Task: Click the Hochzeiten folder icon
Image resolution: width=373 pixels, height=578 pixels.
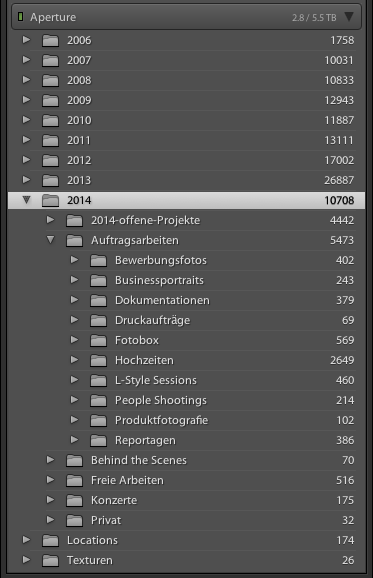Action: 98,360
